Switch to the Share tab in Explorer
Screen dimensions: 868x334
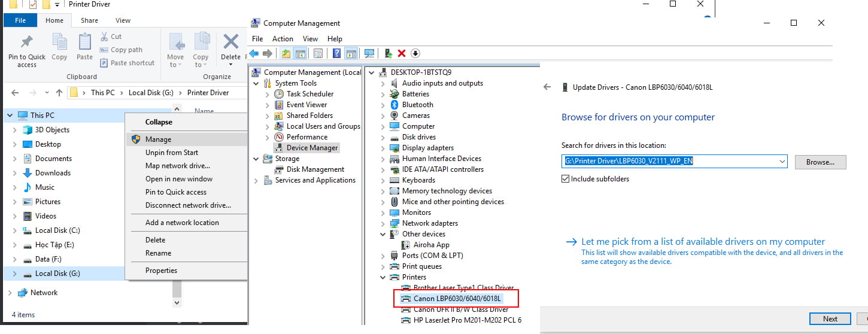point(90,20)
